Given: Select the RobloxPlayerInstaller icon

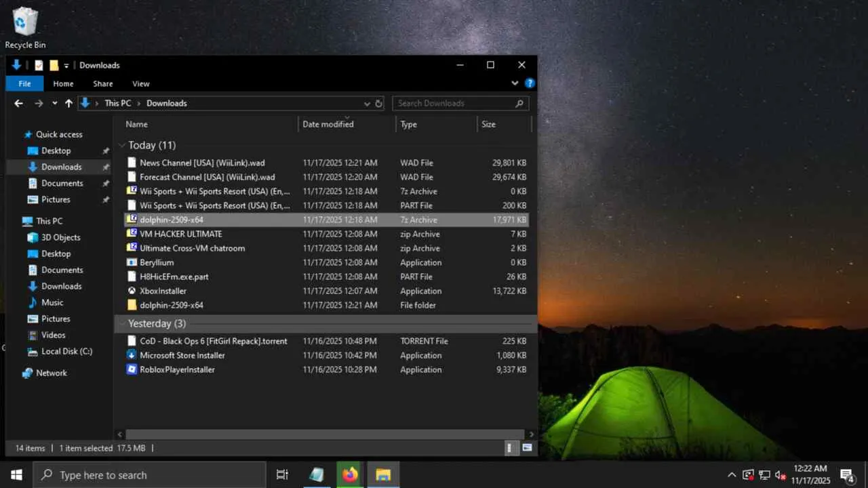Looking at the screenshot, I should pyautogui.click(x=132, y=369).
